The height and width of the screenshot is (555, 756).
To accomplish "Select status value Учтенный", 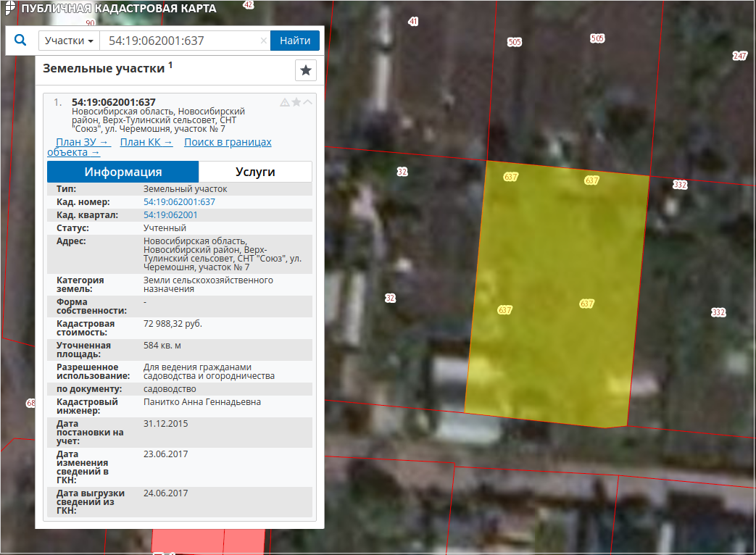I will coord(165,228).
